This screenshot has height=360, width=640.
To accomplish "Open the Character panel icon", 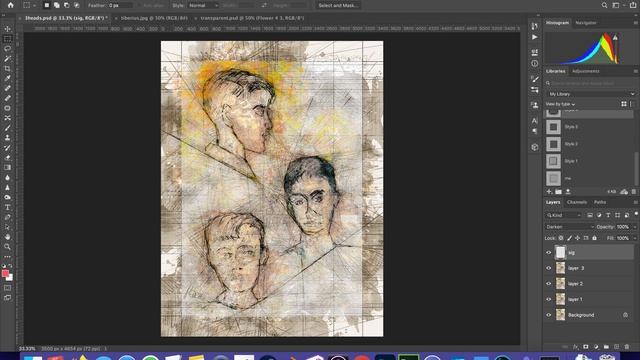I will (x=535, y=120).
